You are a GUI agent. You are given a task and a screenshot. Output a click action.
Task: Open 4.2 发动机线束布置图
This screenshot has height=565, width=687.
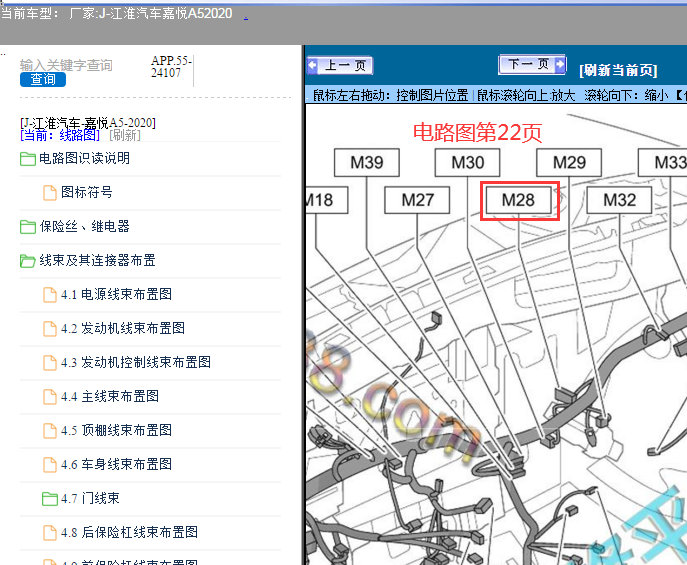click(x=123, y=328)
